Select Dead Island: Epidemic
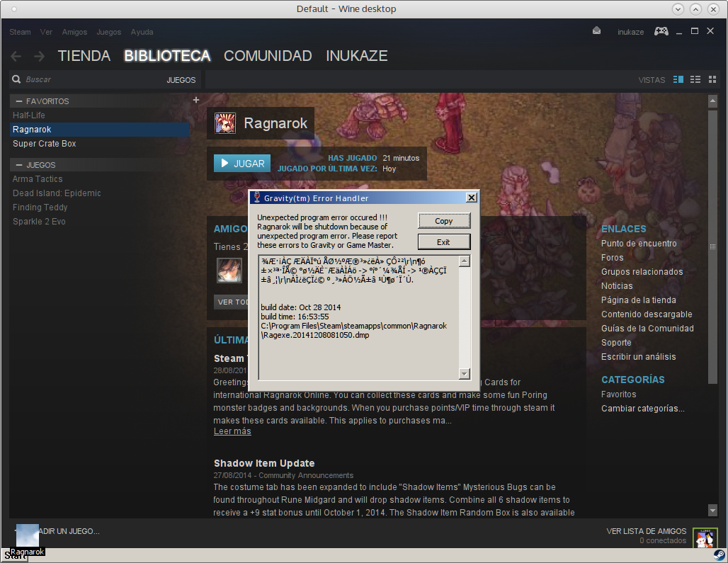This screenshot has height=563, width=728. [x=99, y=193]
